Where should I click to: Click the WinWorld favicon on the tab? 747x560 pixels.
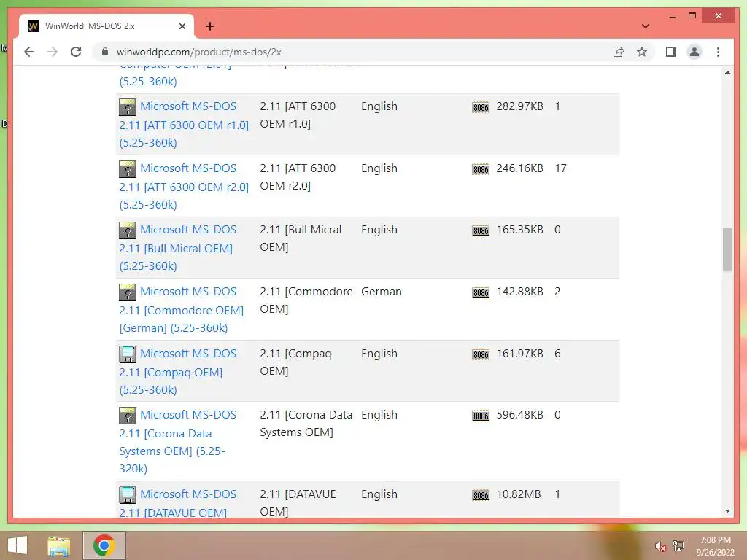point(34,26)
